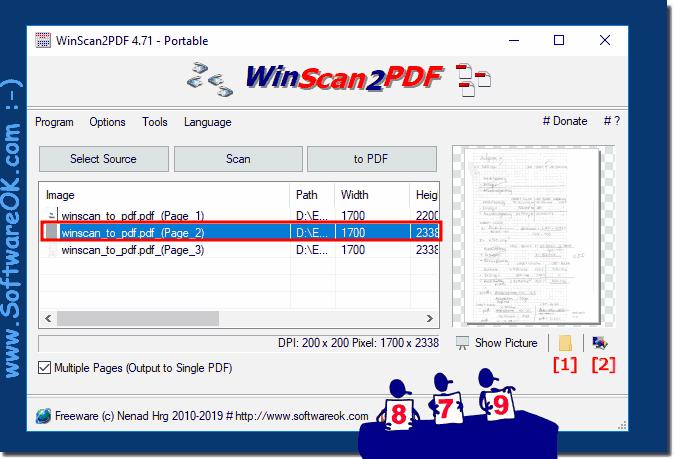674x459 pixels.
Task: Open the Tools menu
Action: [x=155, y=122]
